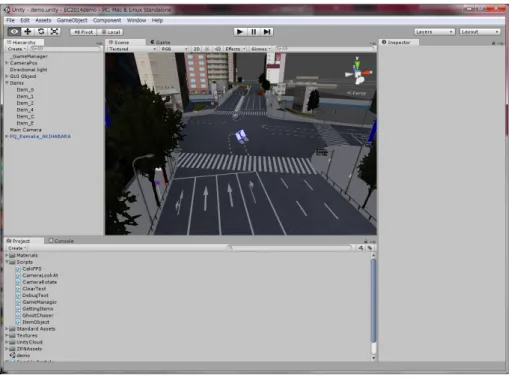
Task: Click the Scene view search field
Action: 325,49
